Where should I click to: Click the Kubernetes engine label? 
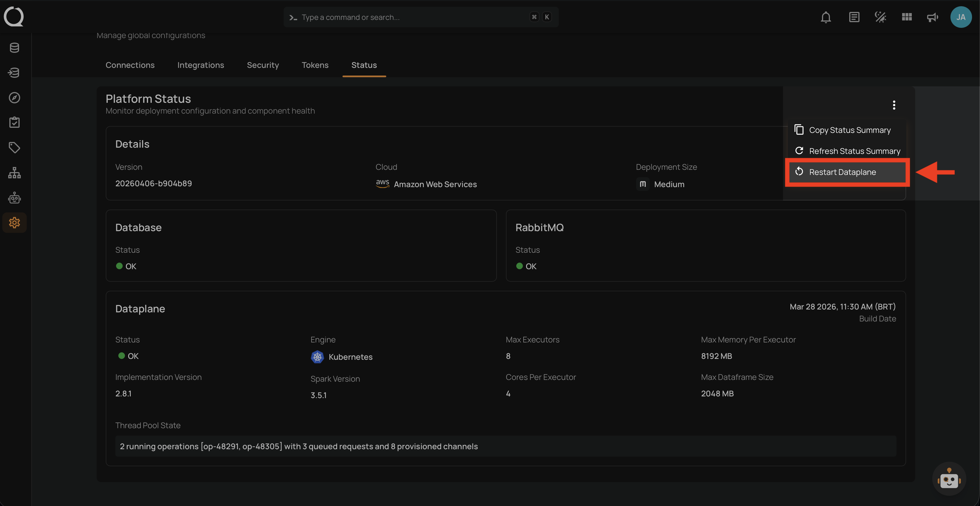point(350,357)
